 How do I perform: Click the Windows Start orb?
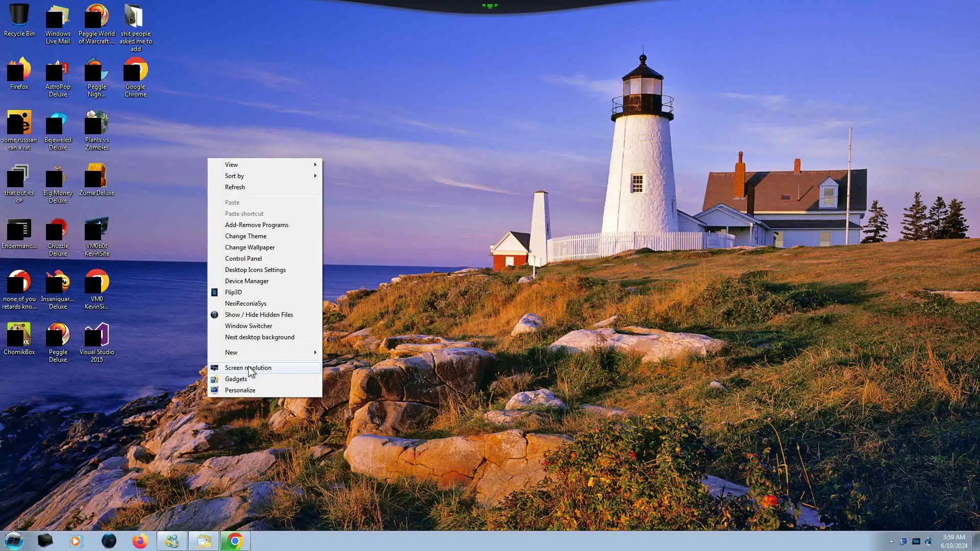(14, 541)
